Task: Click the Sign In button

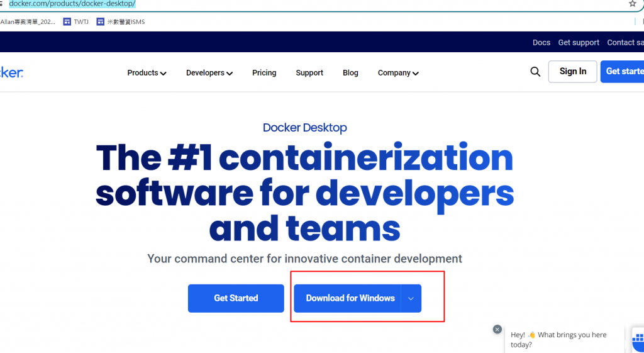Action: click(572, 72)
